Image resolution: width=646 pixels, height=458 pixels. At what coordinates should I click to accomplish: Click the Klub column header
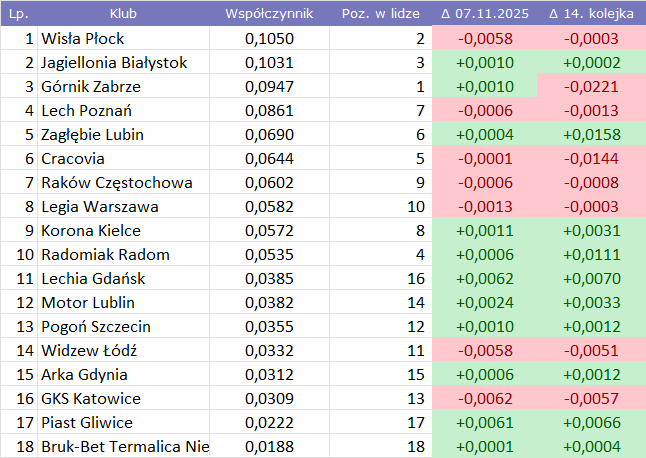coord(123,15)
